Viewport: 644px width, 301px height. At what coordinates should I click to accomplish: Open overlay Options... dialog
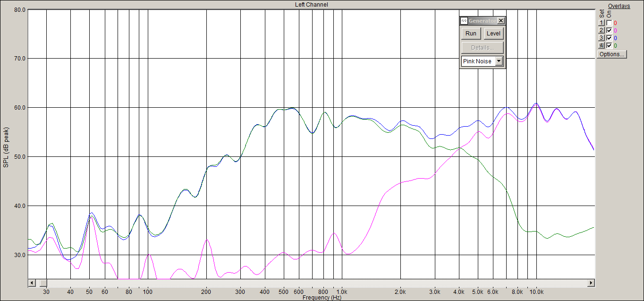point(612,54)
